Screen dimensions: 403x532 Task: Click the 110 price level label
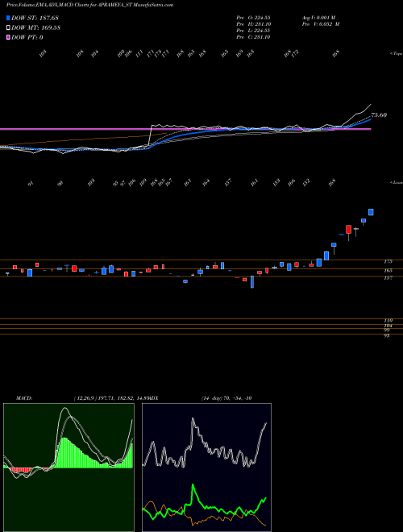pos(388,320)
